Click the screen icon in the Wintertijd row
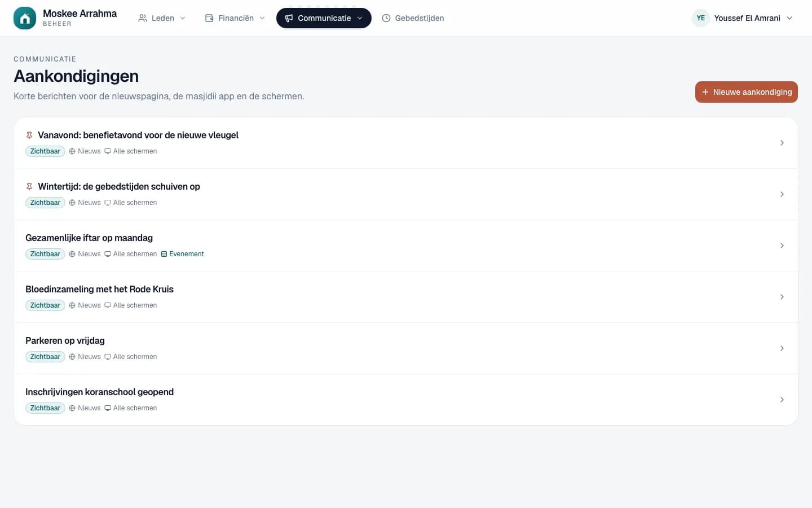812x508 pixels. [x=108, y=203]
